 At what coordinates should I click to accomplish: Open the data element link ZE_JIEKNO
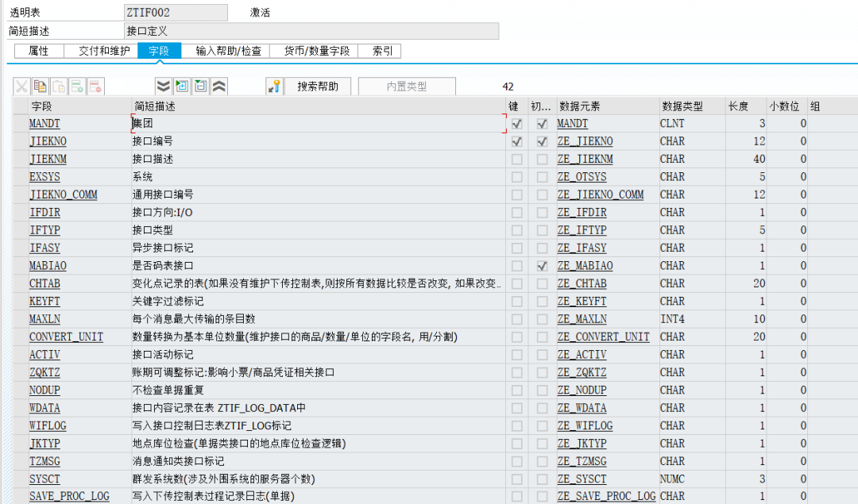click(x=585, y=141)
